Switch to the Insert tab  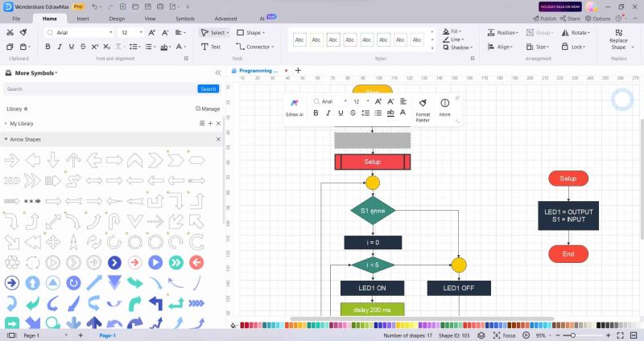pyautogui.click(x=83, y=18)
